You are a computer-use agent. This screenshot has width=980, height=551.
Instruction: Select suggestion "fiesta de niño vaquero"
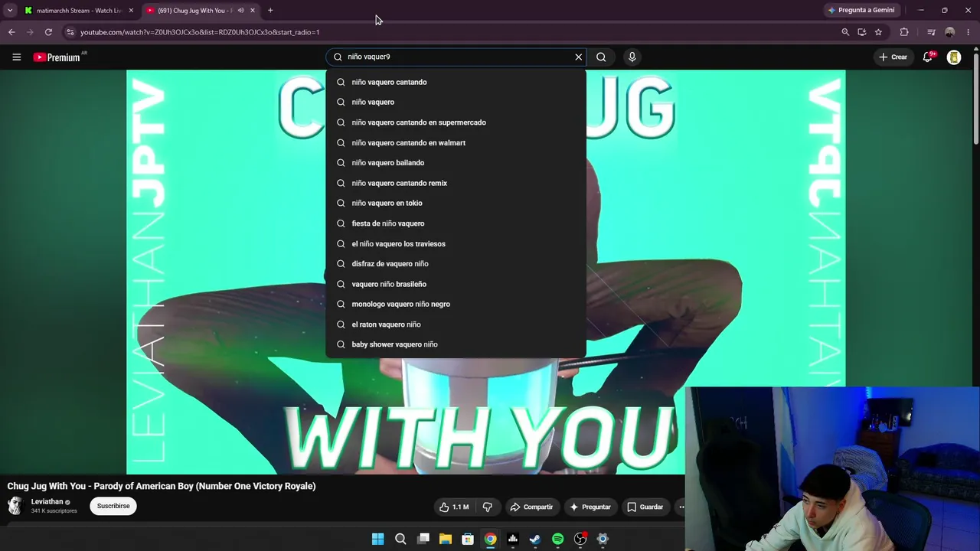click(456, 223)
